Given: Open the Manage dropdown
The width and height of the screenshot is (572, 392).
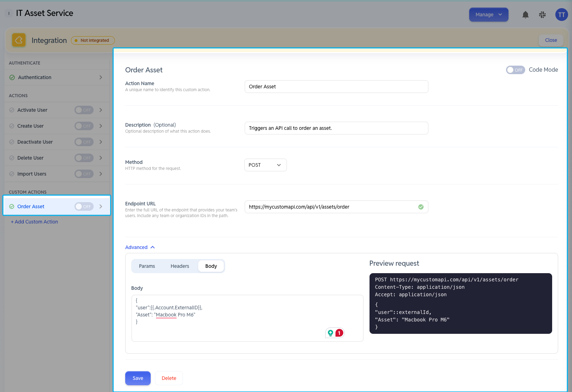Looking at the screenshot, I should [489, 15].
